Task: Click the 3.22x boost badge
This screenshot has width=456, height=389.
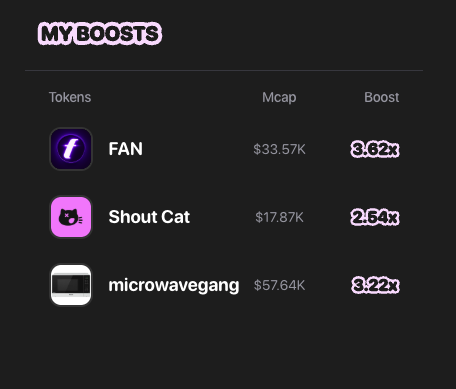Action: pyautogui.click(x=375, y=285)
